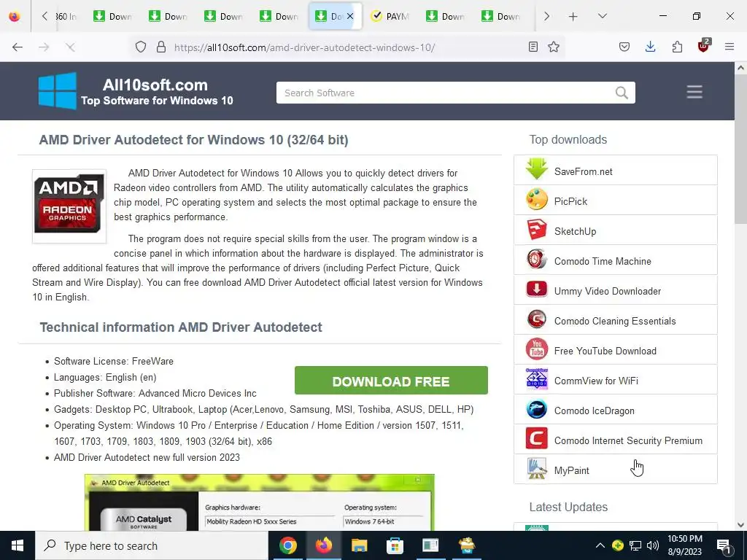Open the PicPick link

coord(570,201)
